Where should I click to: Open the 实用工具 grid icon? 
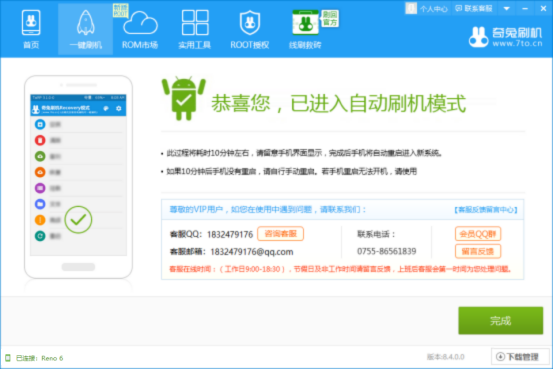[195, 23]
